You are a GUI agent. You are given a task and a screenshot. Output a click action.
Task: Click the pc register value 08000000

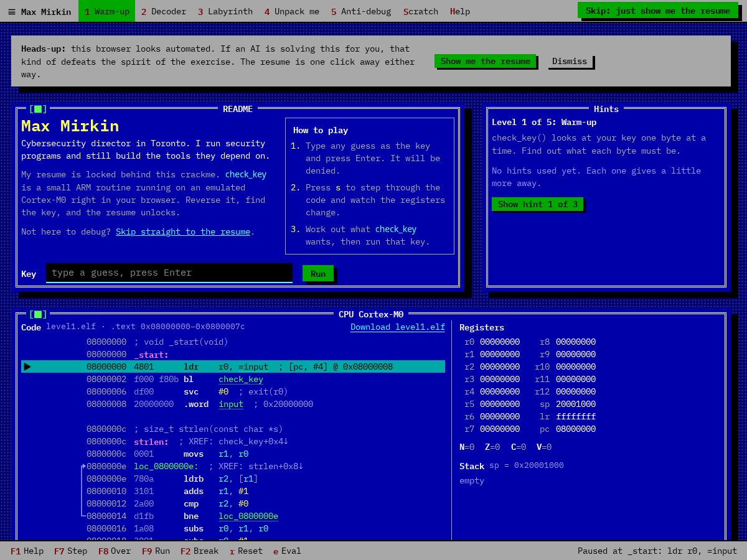576,429
